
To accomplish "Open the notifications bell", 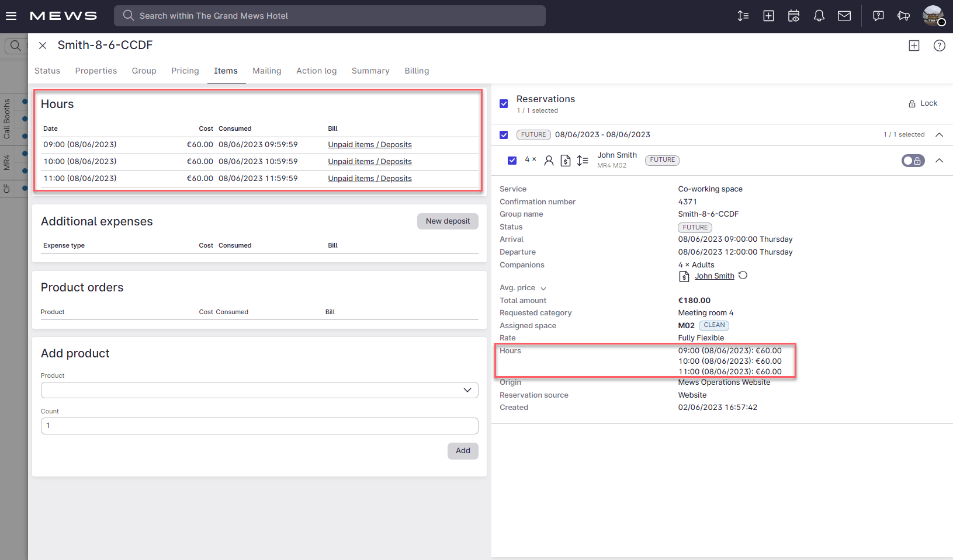I will (819, 16).
